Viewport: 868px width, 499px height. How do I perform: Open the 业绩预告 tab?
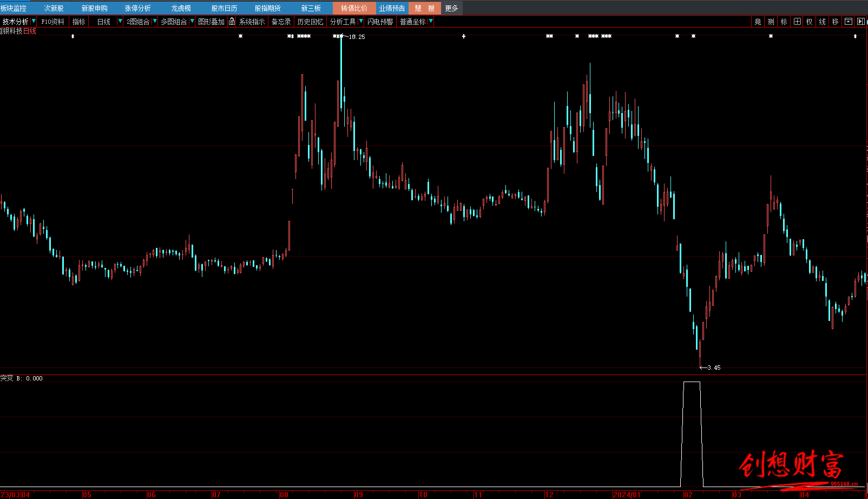click(x=392, y=8)
